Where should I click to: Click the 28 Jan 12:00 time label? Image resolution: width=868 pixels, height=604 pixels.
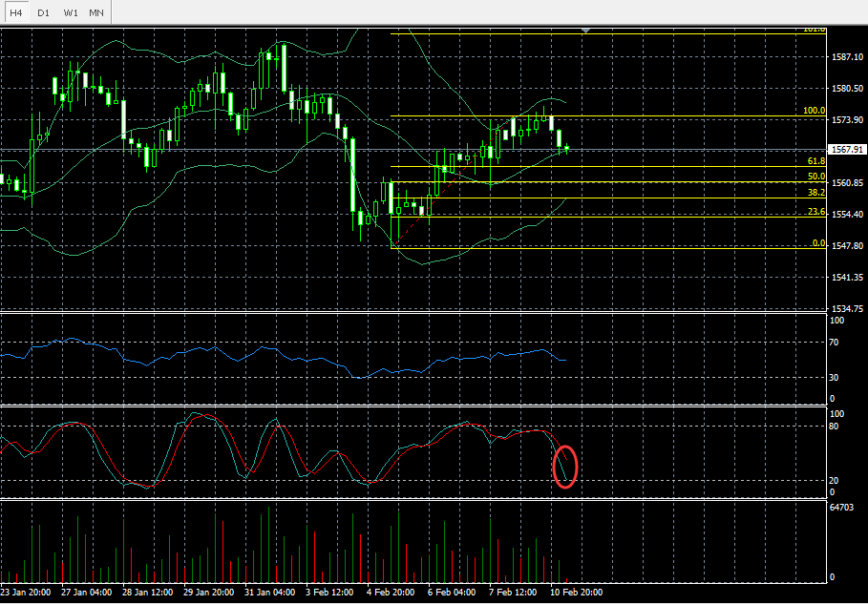[x=147, y=593]
